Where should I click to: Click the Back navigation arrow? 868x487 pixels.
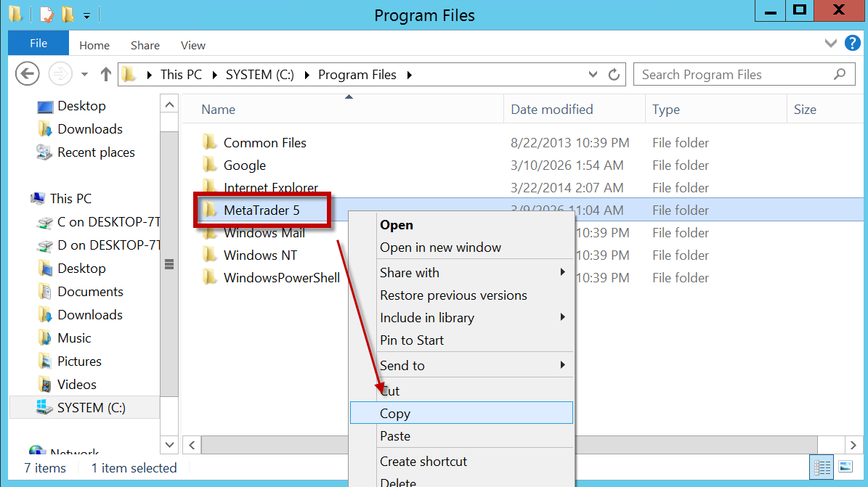point(27,74)
